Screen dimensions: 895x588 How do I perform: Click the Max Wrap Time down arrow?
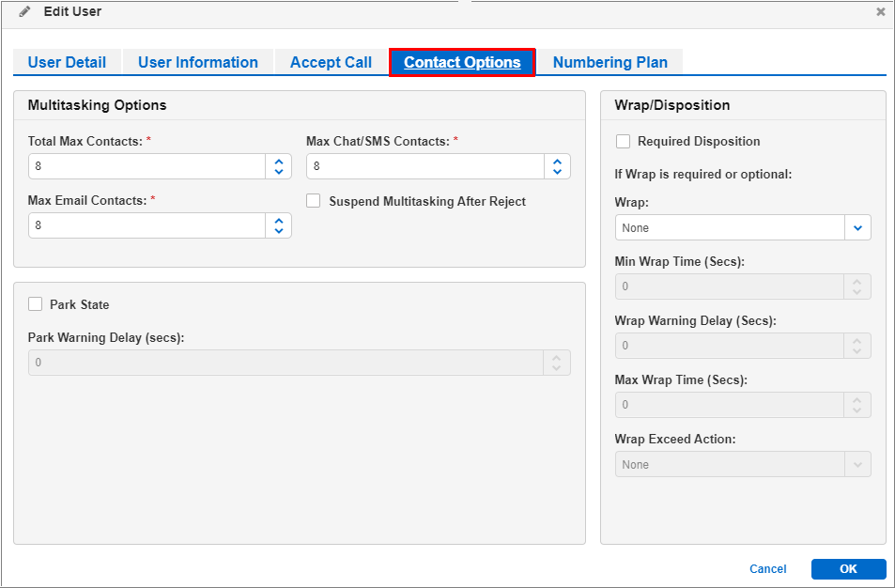[856, 409]
